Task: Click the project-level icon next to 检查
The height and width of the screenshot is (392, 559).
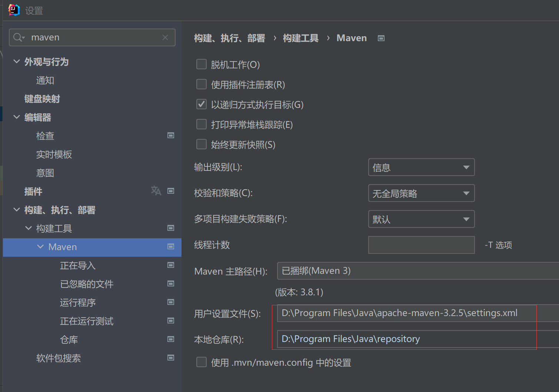Action: [x=171, y=135]
